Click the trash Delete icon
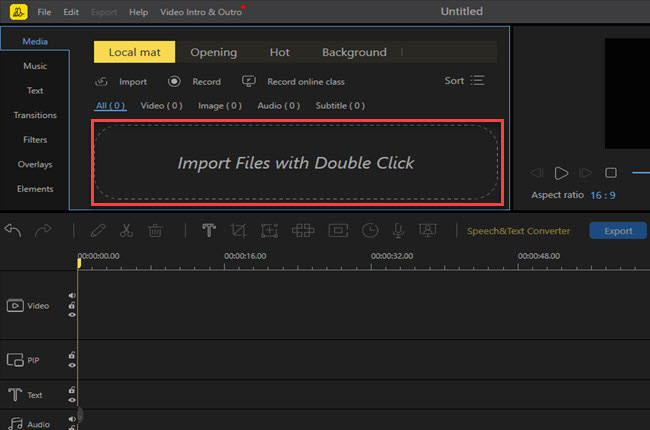Image resolution: width=650 pixels, height=430 pixels. pos(155,231)
